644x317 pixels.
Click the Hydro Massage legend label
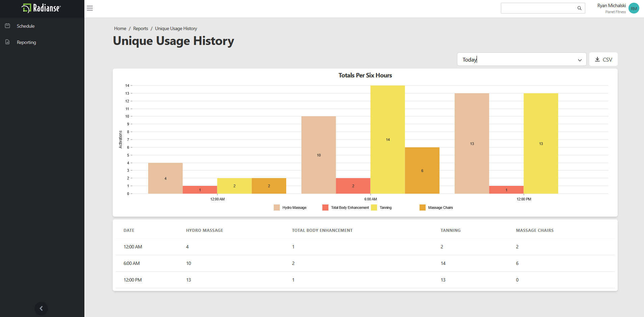pos(294,208)
